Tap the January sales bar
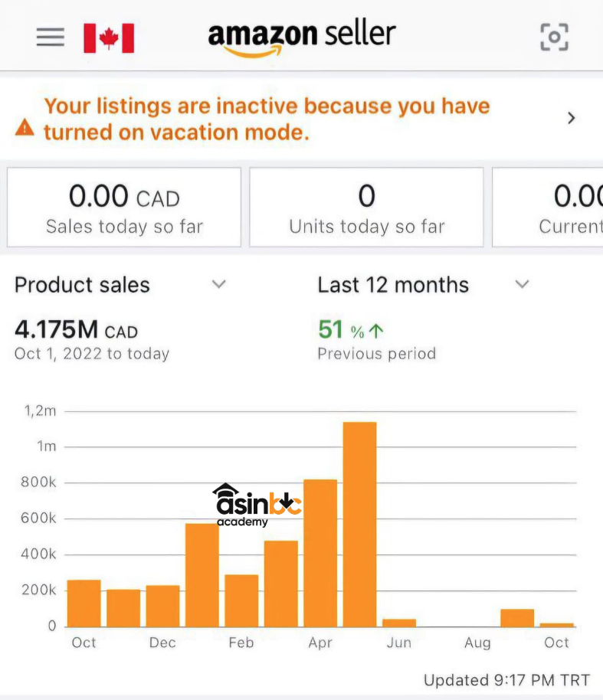Image resolution: width=603 pixels, height=700 pixels. pyautogui.click(x=202, y=574)
